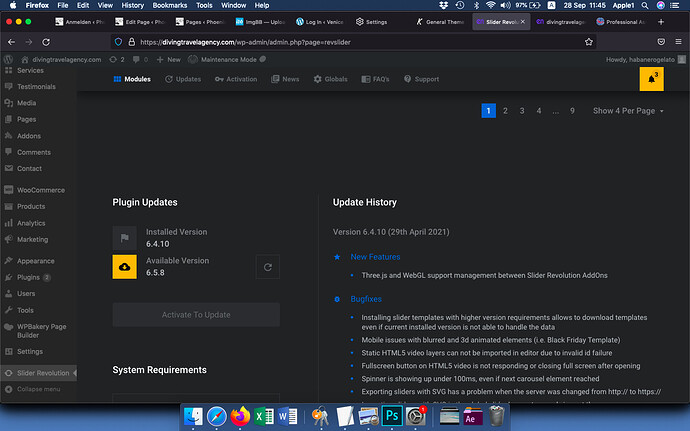The width and height of the screenshot is (690, 431).
Task: Open the Bookmarks menu in menu bar
Action: pyautogui.click(x=169, y=5)
